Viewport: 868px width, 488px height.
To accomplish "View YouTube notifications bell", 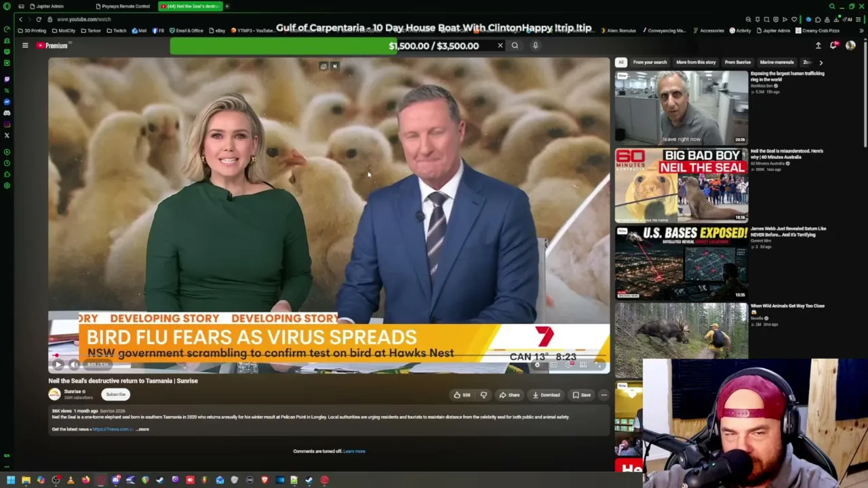I will coord(833,45).
